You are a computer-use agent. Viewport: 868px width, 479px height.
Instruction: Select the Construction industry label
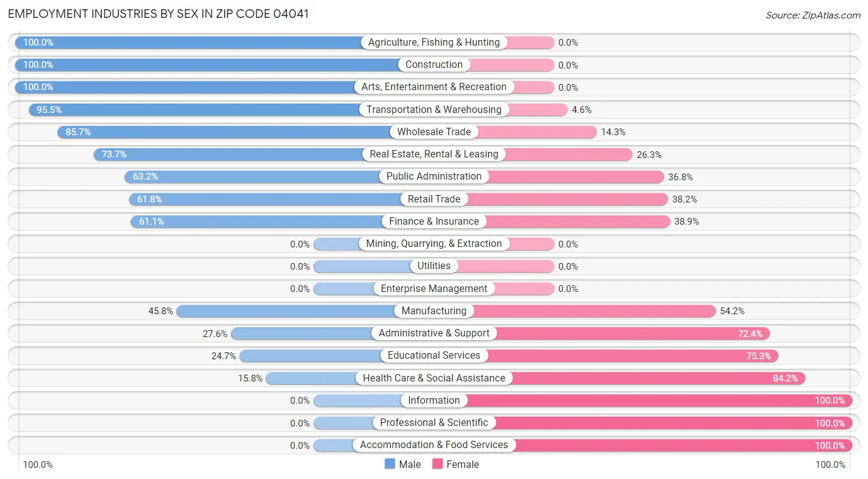(434, 65)
